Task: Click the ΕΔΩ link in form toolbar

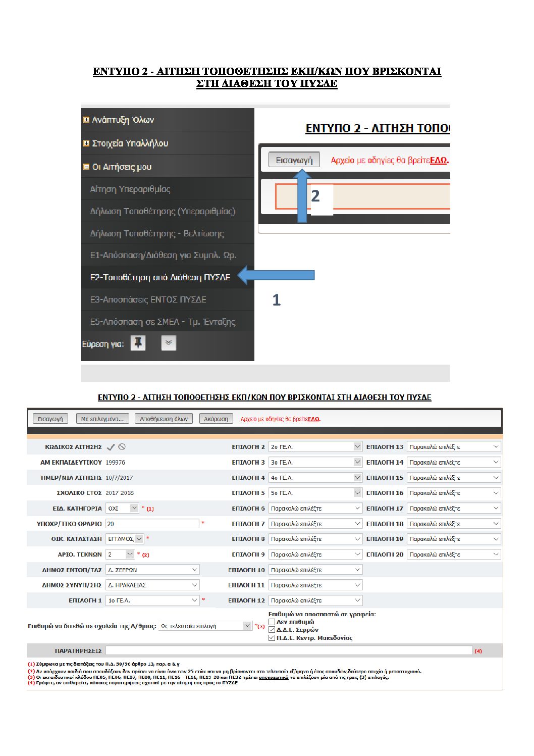Action: 313,419
